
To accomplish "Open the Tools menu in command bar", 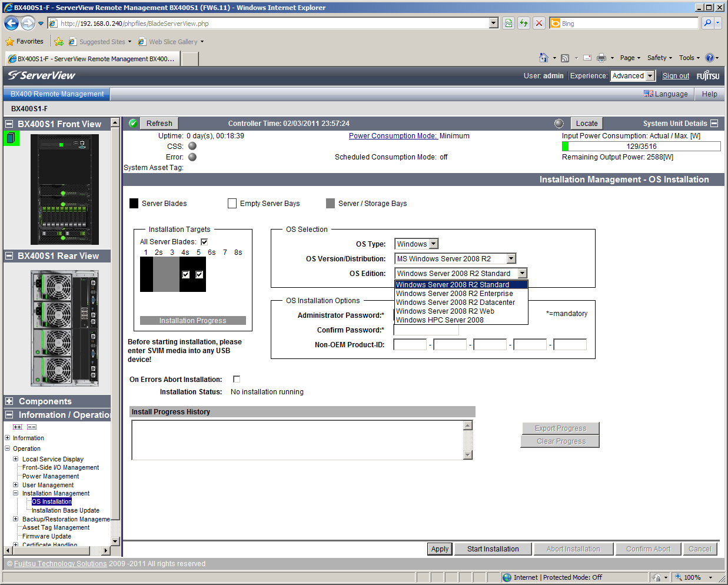I will click(x=689, y=58).
